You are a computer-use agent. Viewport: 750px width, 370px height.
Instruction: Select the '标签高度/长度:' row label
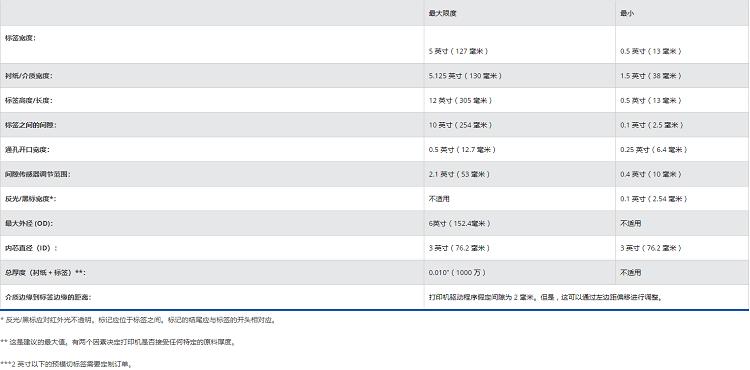click(29, 100)
